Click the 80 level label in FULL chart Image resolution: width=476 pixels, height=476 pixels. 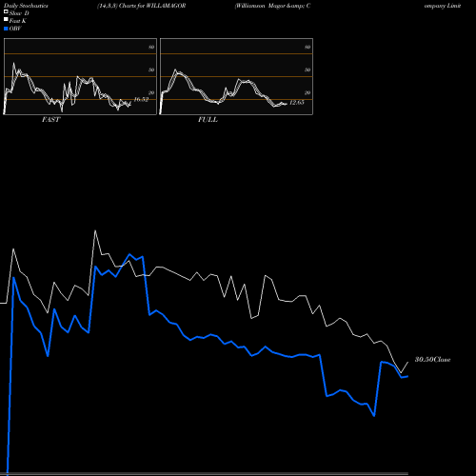(307, 47)
